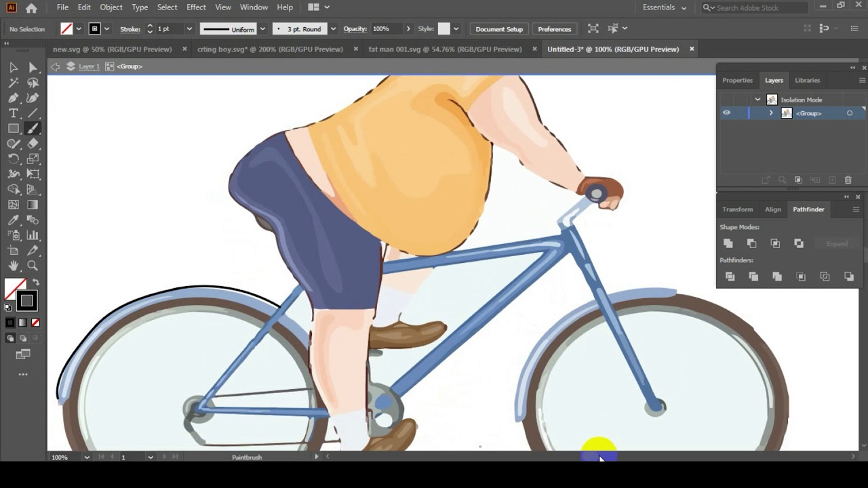The width and height of the screenshot is (868, 488).
Task: Pick the Hand tool
Action: pyautogui.click(x=13, y=266)
